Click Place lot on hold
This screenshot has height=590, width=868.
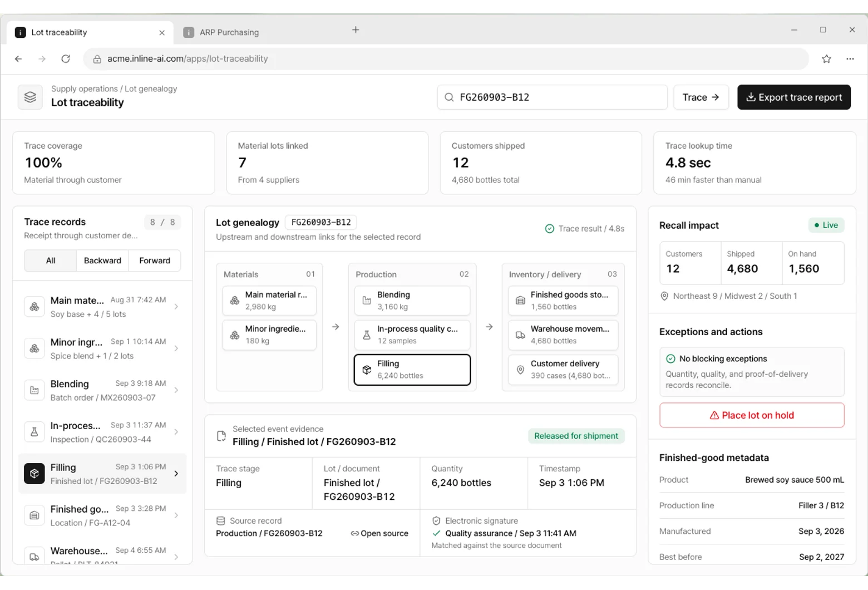click(x=752, y=415)
